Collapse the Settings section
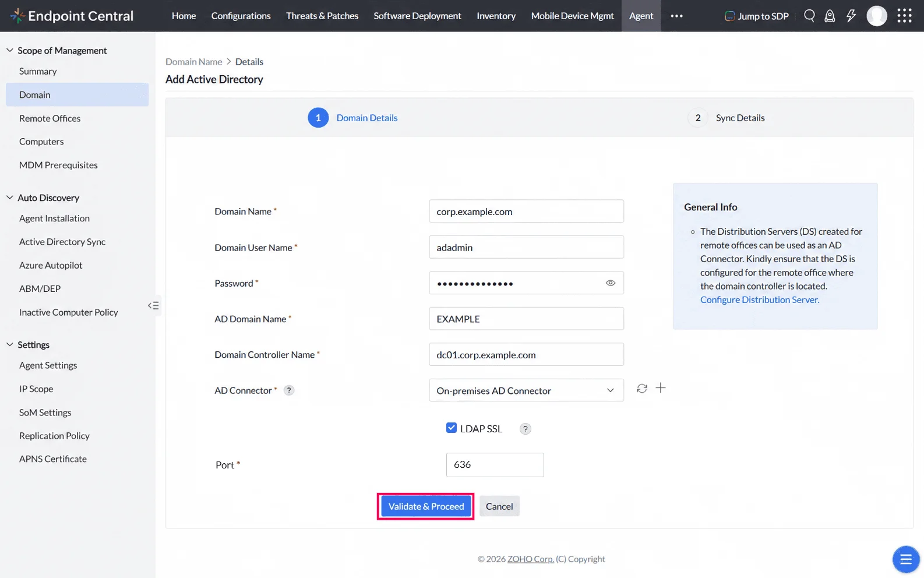The width and height of the screenshot is (924, 578). 10,344
